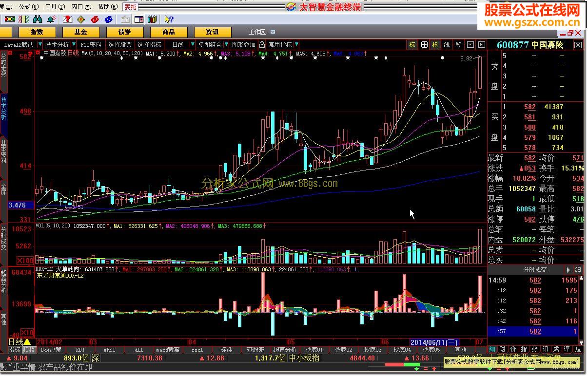Viewport: 588px width, 376px height.
Task: Expand the 多图组合 dropdown arrow
Action: (x=226, y=45)
